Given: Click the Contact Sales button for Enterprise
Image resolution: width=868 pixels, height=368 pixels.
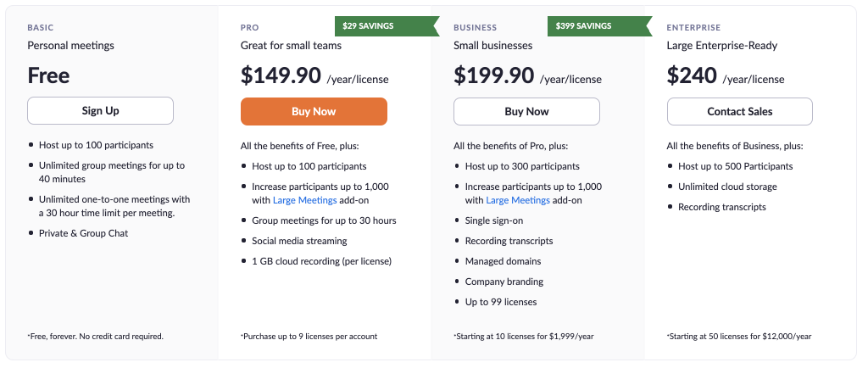Looking at the screenshot, I should [739, 111].
